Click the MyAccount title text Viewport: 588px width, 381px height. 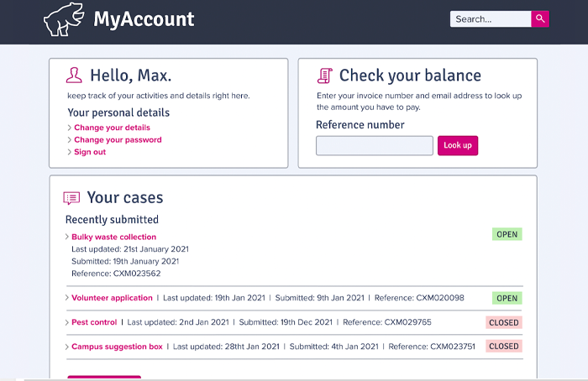coord(144,18)
